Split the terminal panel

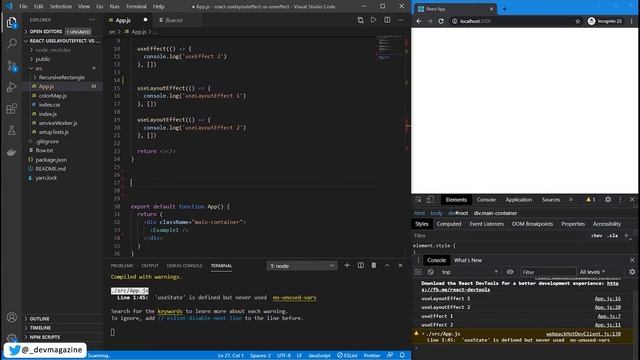(361, 265)
